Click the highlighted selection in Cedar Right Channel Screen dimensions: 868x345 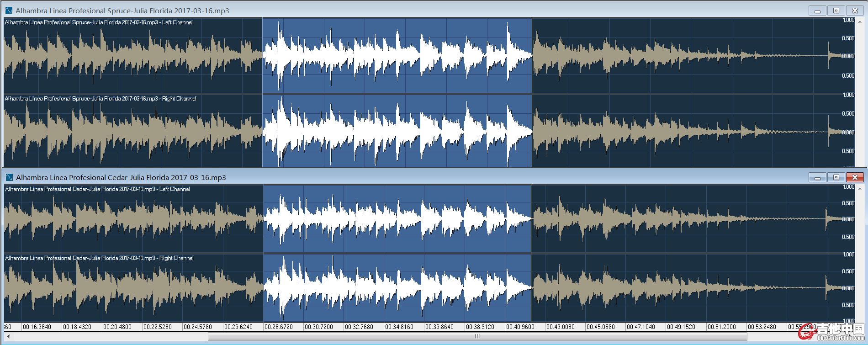397,288
